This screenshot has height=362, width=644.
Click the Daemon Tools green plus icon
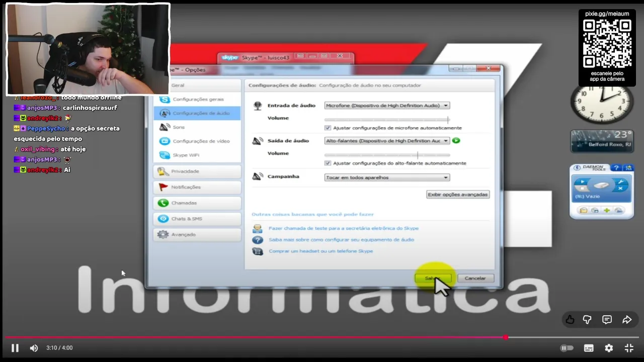(x=607, y=211)
